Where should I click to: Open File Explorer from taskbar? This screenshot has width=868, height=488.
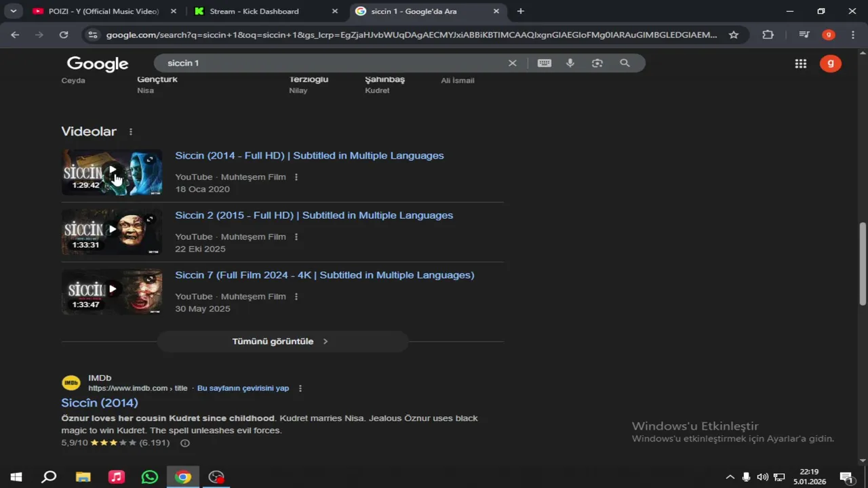83,477
